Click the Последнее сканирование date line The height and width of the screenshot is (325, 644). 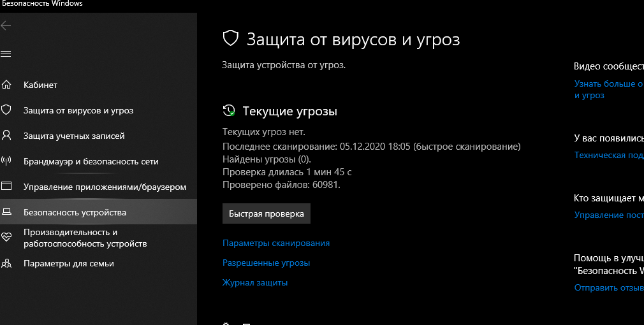pyautogui.click(x=371, y=147)
